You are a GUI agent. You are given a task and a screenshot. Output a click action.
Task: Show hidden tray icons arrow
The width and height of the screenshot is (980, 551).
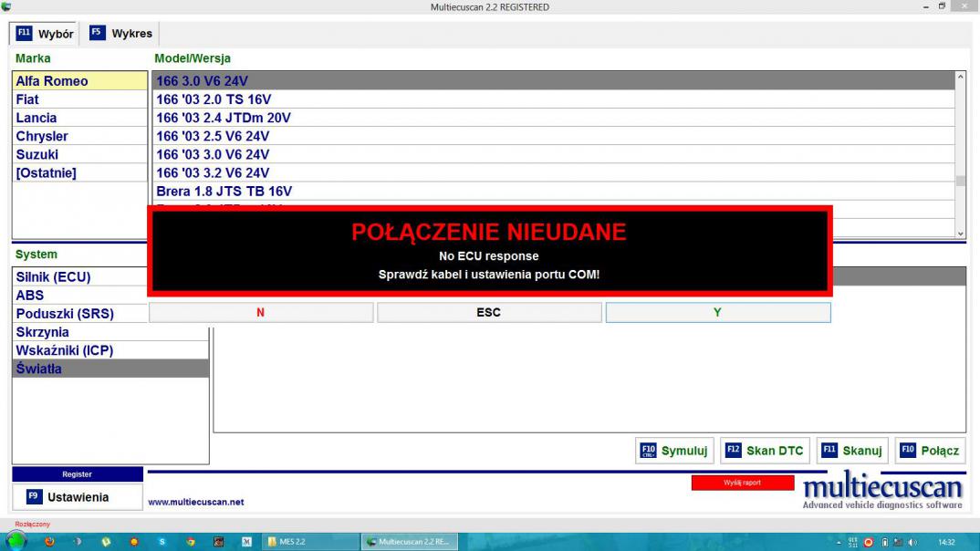(839, 542)
